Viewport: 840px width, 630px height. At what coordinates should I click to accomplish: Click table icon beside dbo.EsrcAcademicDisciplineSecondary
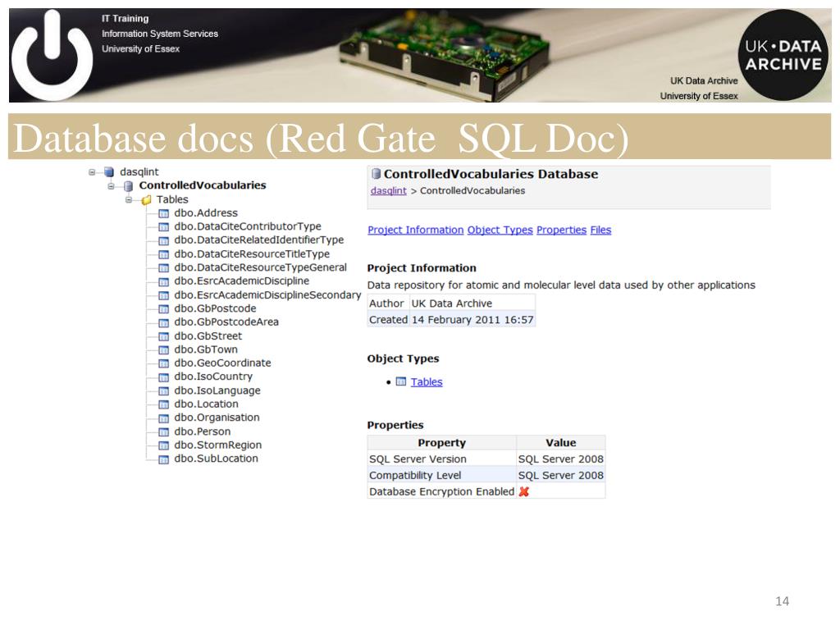click(x=164, y=295)
